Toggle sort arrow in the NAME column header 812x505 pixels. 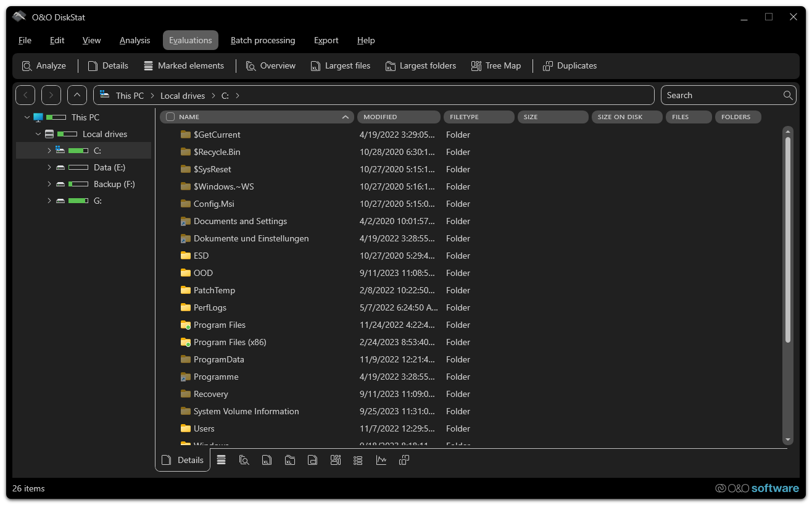click(x=345, y=117)
